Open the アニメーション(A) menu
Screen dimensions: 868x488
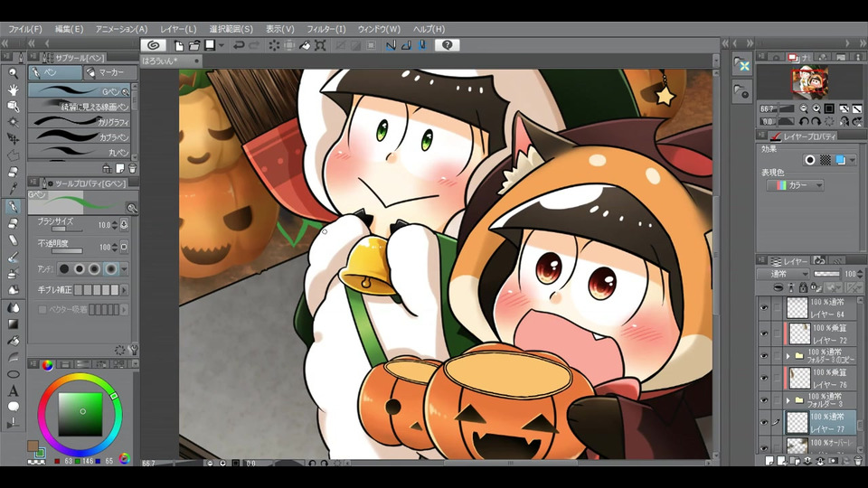(121, 29)
